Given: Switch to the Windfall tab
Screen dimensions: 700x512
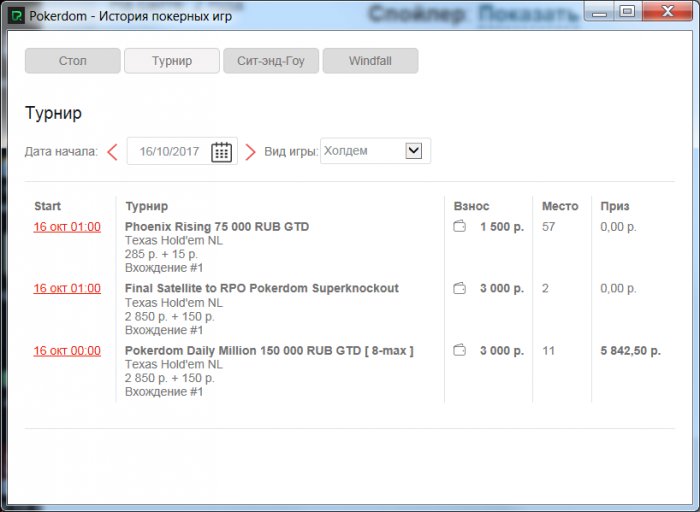Looking at the screenshot, I should click(x=371, y=61).
